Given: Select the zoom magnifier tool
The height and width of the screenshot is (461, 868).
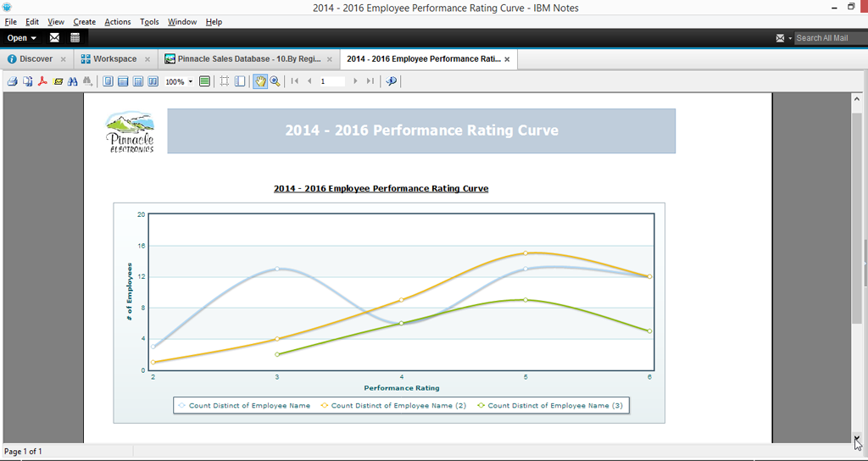Looking at the screenshot, I should click(275, 81).
